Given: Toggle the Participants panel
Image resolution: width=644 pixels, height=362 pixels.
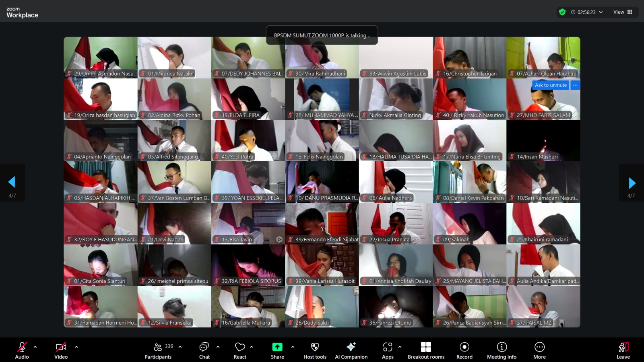Looking at the screenshot, I should (158, 350).
